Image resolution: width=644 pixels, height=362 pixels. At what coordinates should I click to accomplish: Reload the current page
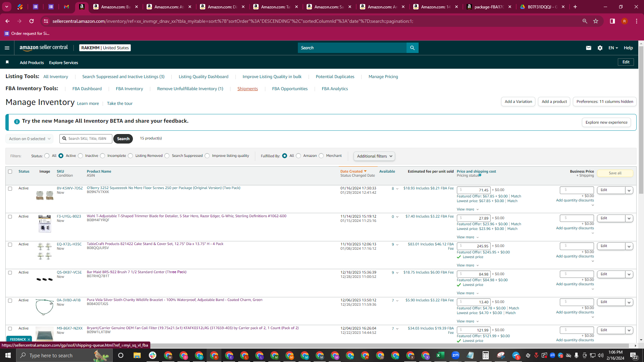point(32,21)
